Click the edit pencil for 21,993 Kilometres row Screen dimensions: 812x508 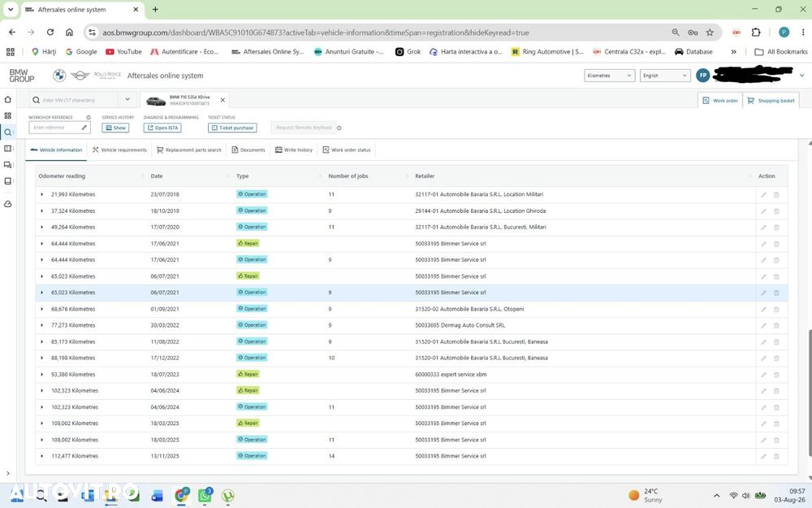click(763, 195)
